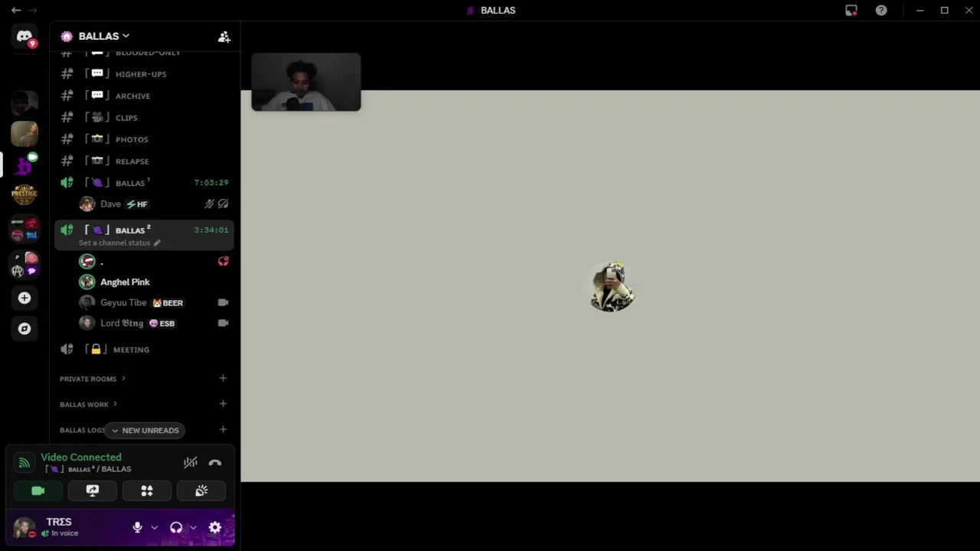This screenshot has height=551, width=980.
Task: Toggle noise suppression icon
Action: (x=191, y=462)
